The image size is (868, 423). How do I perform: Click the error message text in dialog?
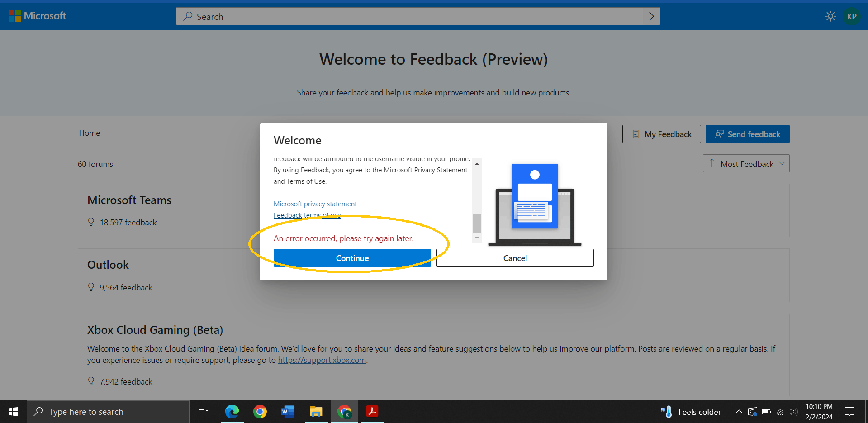click(344, 238)
